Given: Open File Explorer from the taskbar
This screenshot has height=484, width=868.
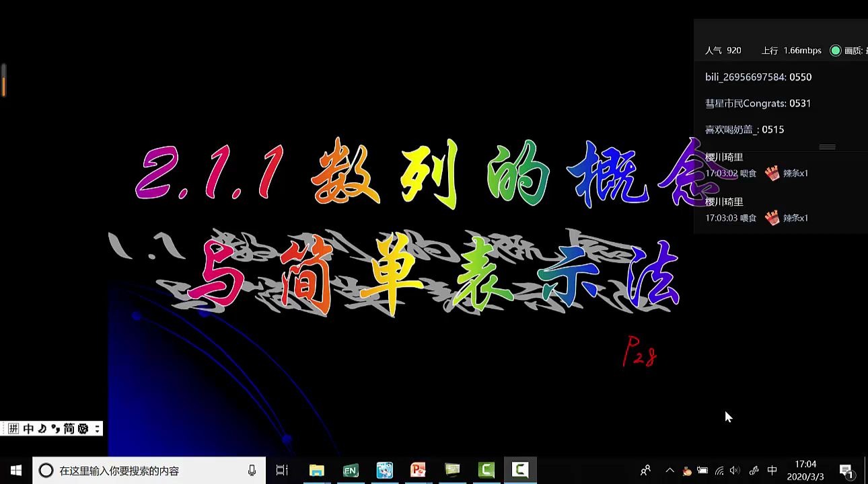Looking at the screenshot, I should (316, 471).
